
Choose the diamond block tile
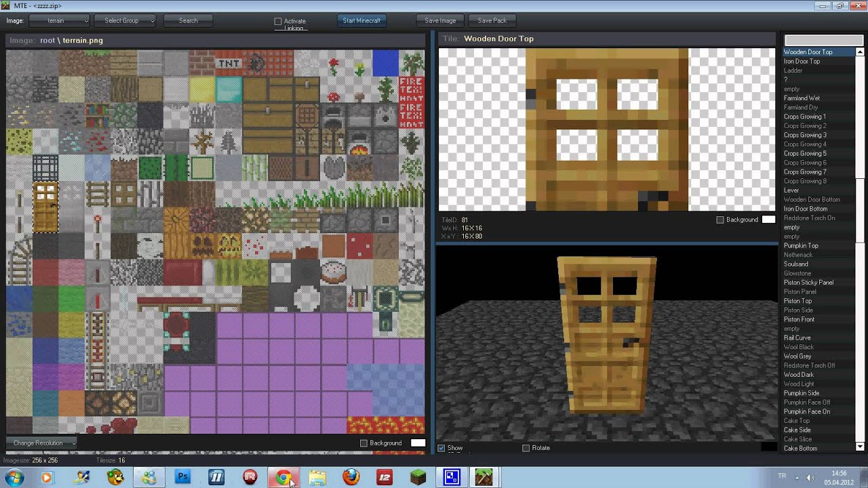coord(228,89)
